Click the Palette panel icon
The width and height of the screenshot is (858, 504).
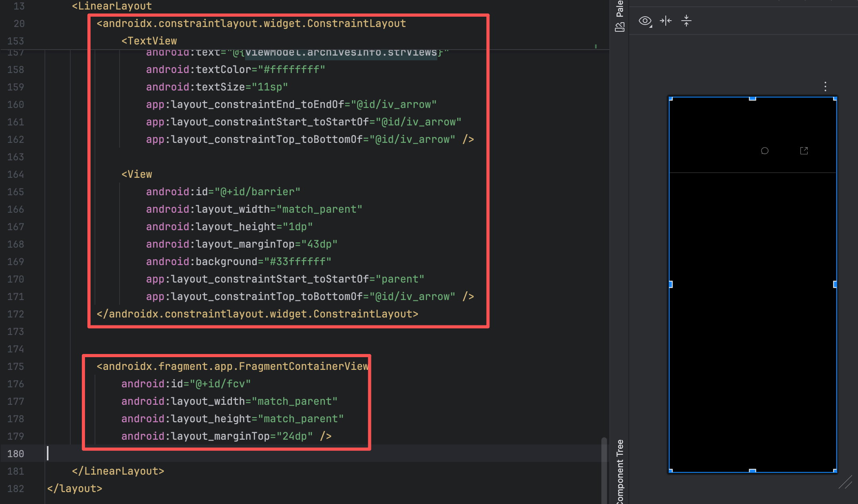620,27
